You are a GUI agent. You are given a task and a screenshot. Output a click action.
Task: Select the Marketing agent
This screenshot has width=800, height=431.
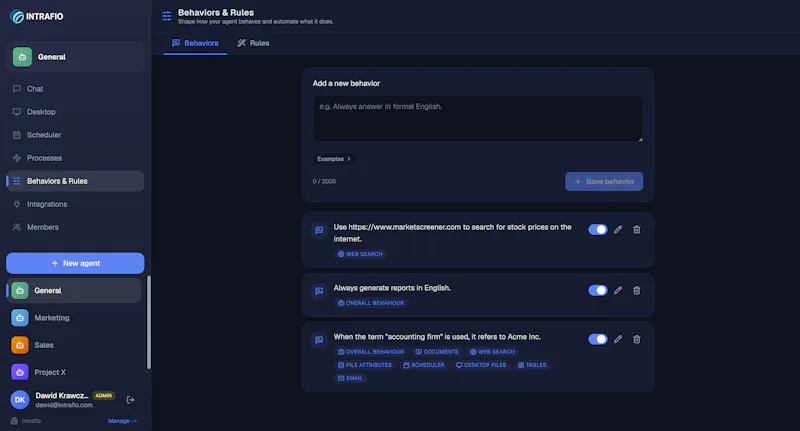[74, 318]
